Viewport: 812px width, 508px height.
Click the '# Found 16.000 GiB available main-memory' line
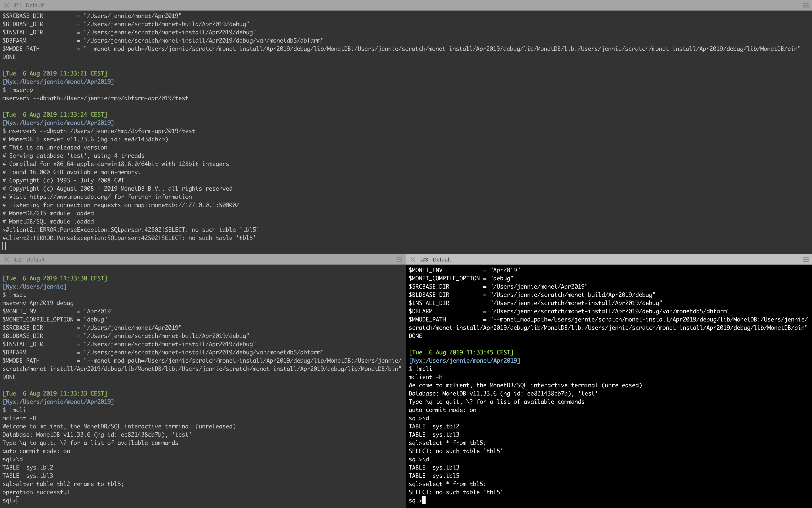(x=72, y=172)
